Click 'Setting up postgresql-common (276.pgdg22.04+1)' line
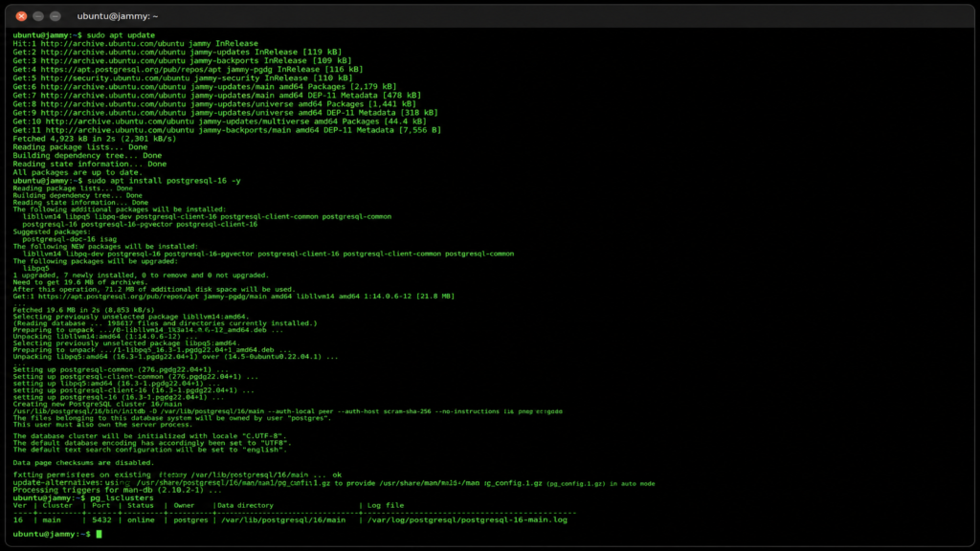 click(121, 370)
